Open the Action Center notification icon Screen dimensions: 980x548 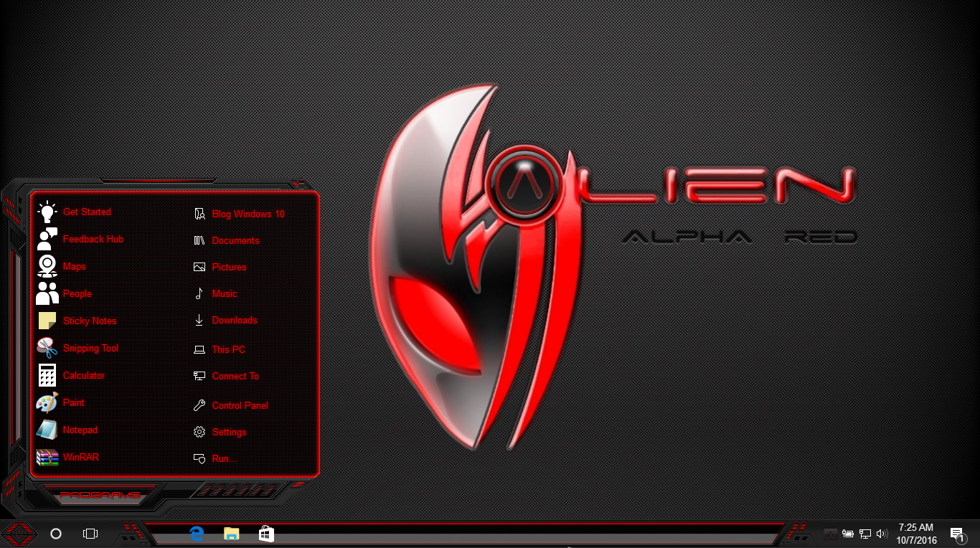tap(957, 534)
